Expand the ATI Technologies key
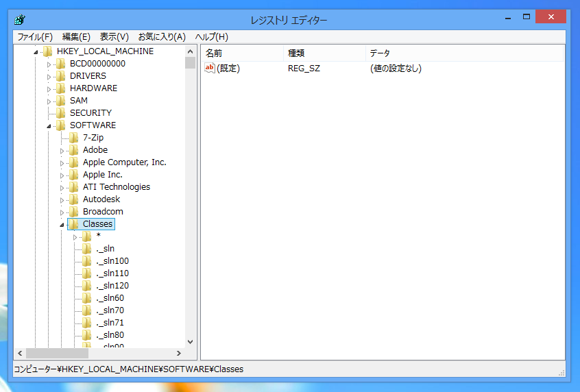The height and width of the screenshot is (392, 580). click(62, 188)
